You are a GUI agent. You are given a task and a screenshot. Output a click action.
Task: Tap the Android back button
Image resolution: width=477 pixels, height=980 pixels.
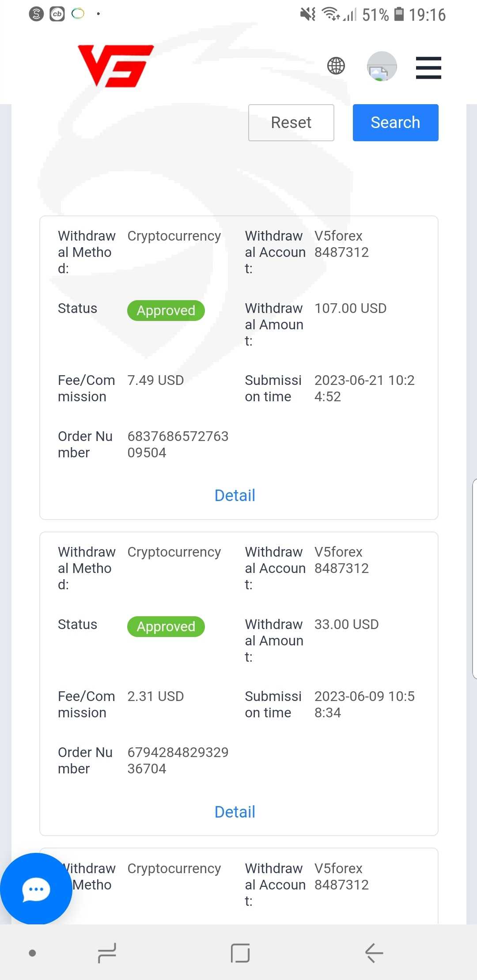[x=374, y=953]
